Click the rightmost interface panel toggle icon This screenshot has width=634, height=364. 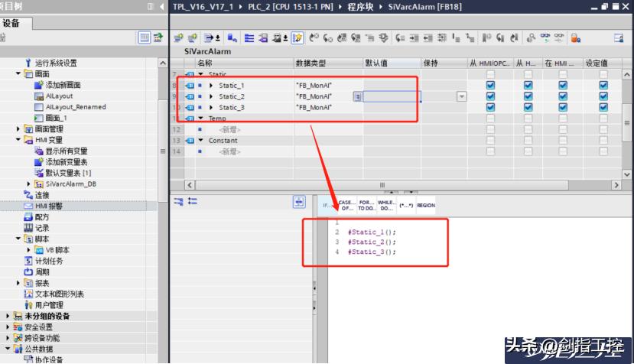[619, 38]
